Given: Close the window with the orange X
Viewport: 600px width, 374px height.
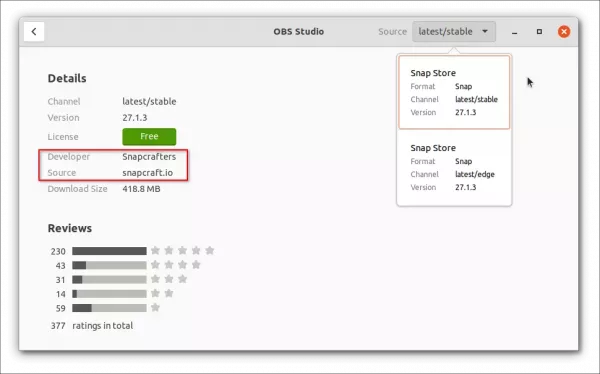Looking at the screenshot, I should tap(564, 31).
